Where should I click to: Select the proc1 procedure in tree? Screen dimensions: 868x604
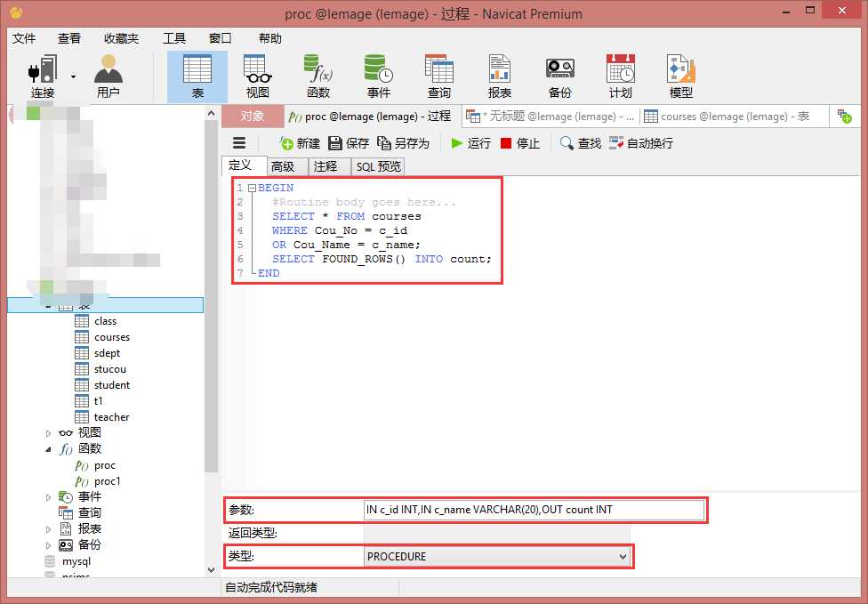click(107, 481)
